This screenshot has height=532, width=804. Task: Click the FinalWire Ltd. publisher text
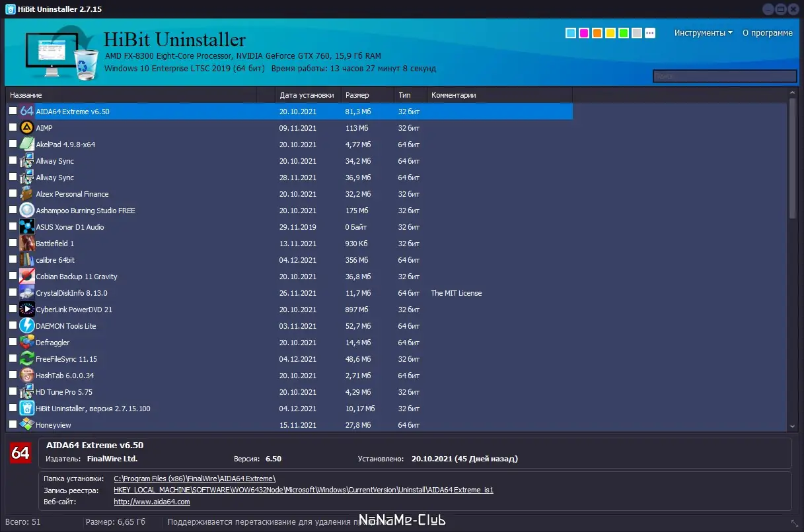click(112, 458)
